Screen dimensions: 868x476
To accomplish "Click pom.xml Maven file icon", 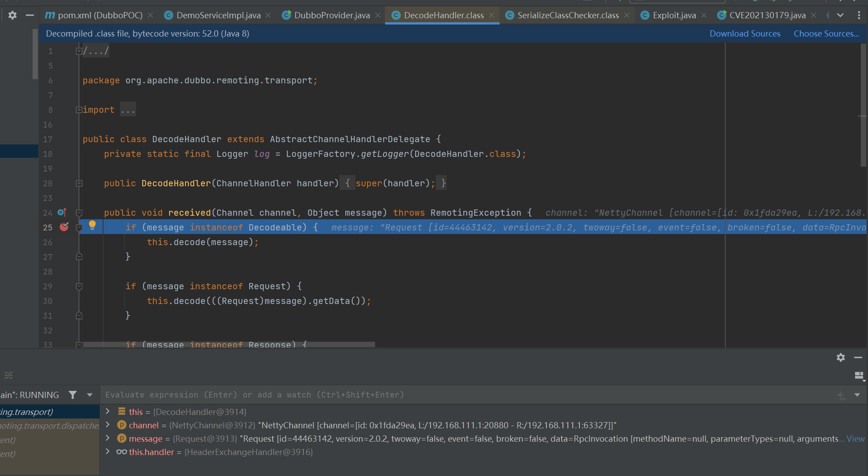I will tap(50, 15).
